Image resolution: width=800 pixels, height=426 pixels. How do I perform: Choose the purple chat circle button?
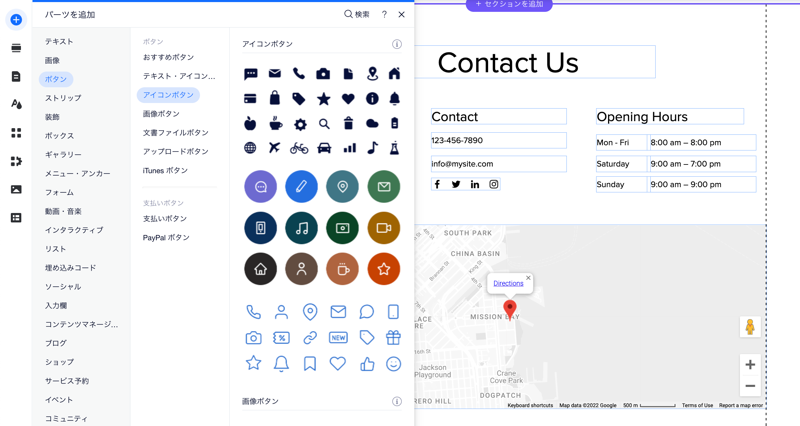(261, 187)
